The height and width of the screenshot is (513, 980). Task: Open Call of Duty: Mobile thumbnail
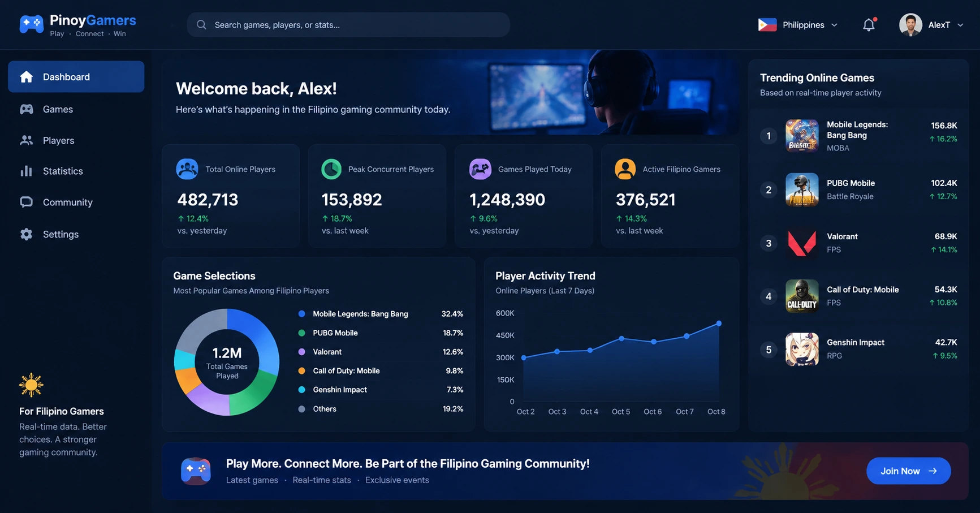click(802, 296)
